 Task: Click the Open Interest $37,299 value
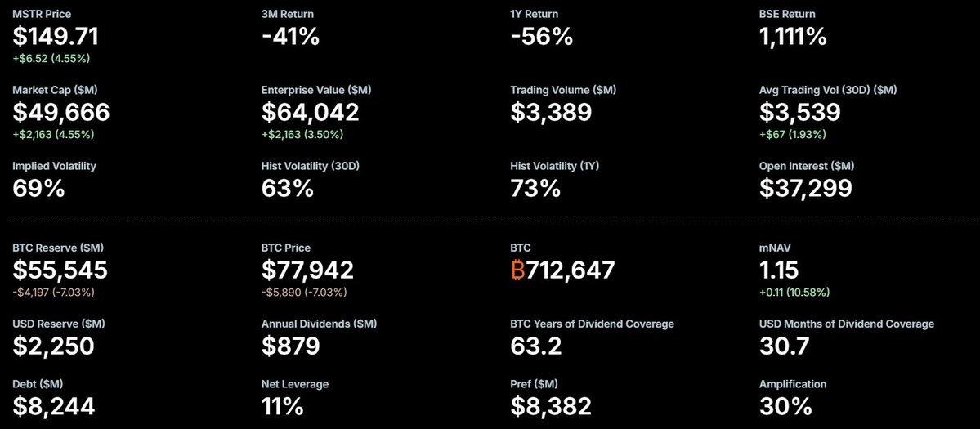point(805,188)
